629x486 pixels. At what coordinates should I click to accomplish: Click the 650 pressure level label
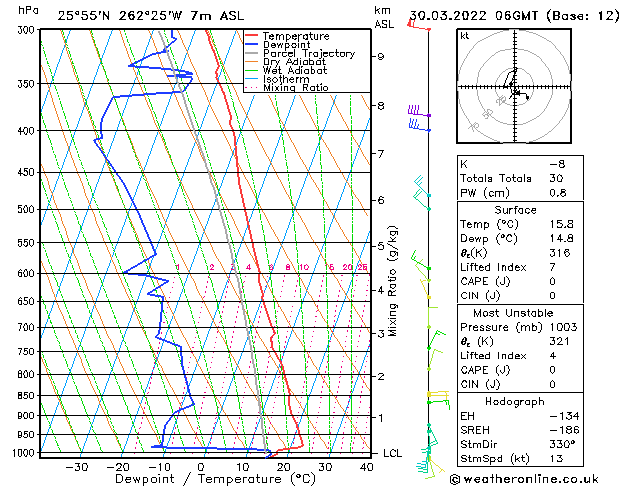click(x=28, y=301)
